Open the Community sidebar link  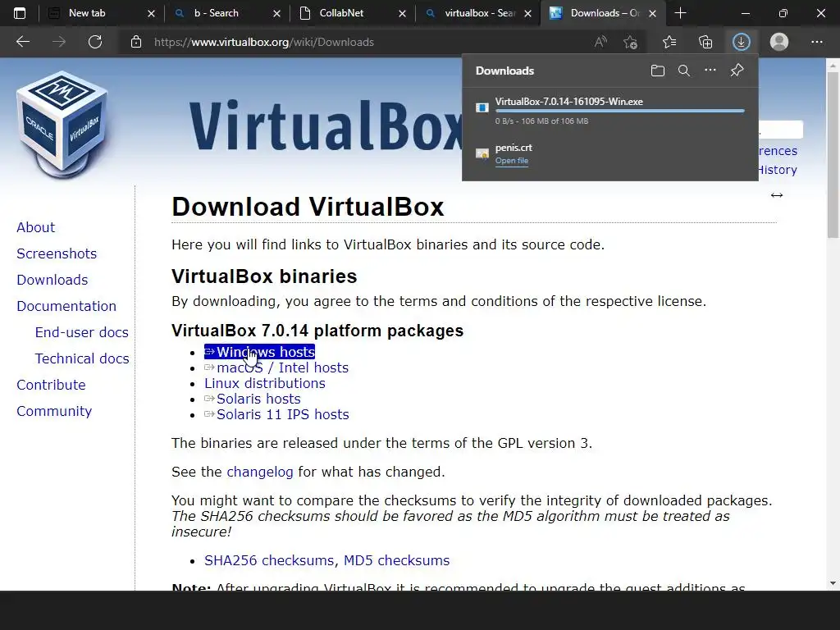point(55,411)
